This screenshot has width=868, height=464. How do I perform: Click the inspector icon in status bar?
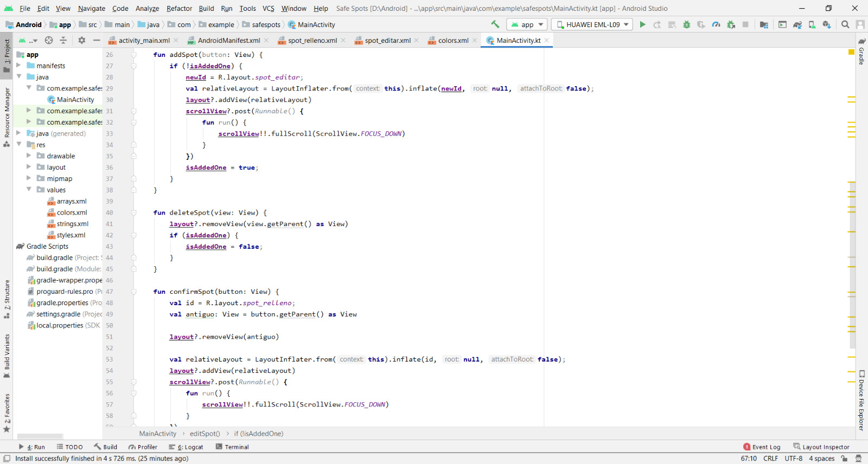point(858,458)
